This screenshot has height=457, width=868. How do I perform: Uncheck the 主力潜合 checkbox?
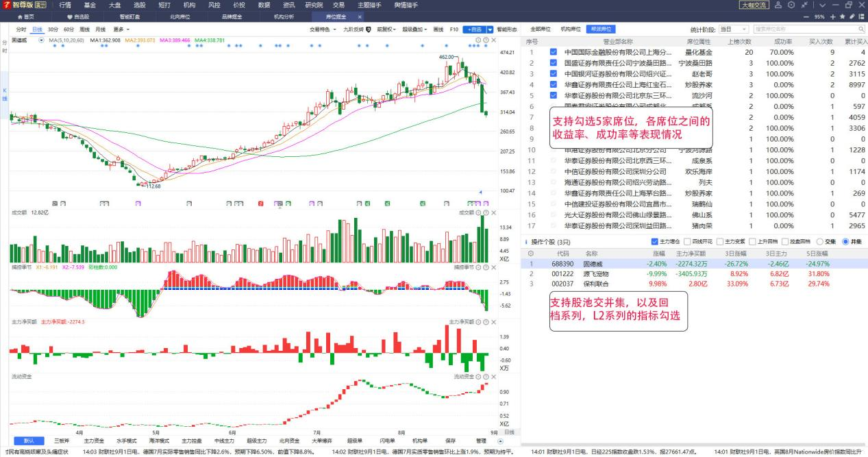pyautogui.click(x=656, y=242)
